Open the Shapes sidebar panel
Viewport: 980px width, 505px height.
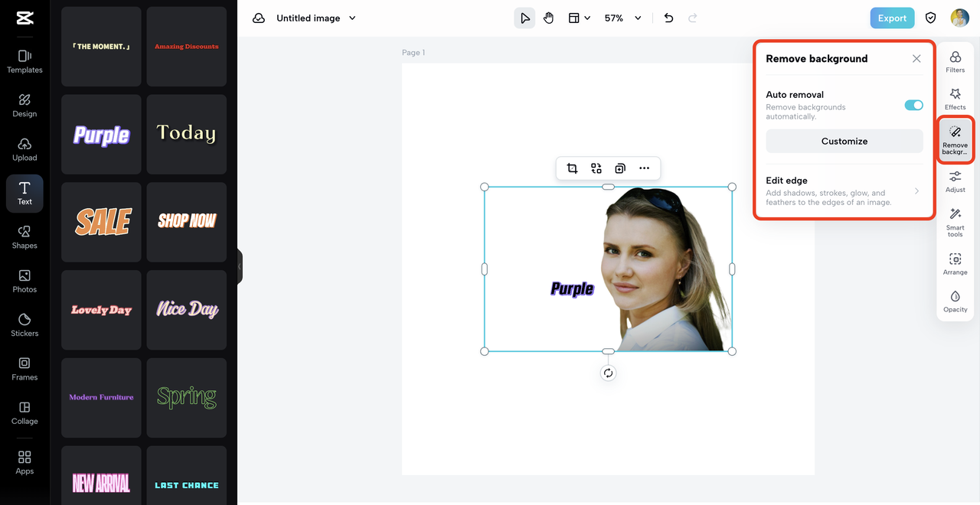tap(24, 237)
